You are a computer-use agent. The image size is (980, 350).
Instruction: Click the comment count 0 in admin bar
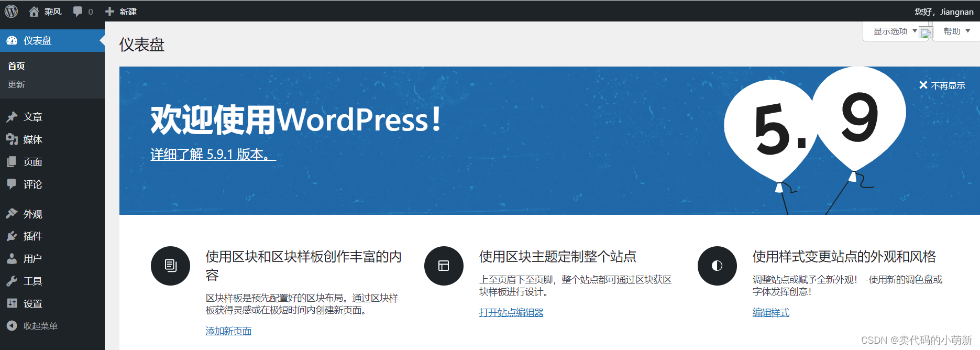coord(91,12)
